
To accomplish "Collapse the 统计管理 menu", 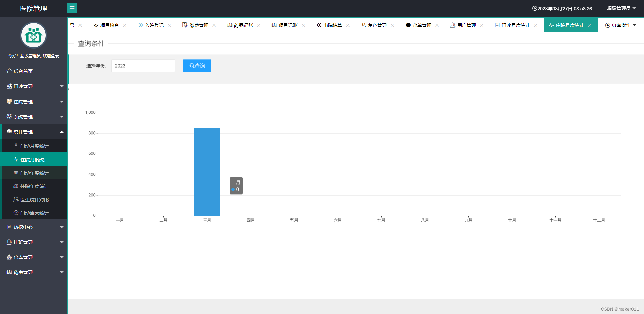I will coord(34,131).
